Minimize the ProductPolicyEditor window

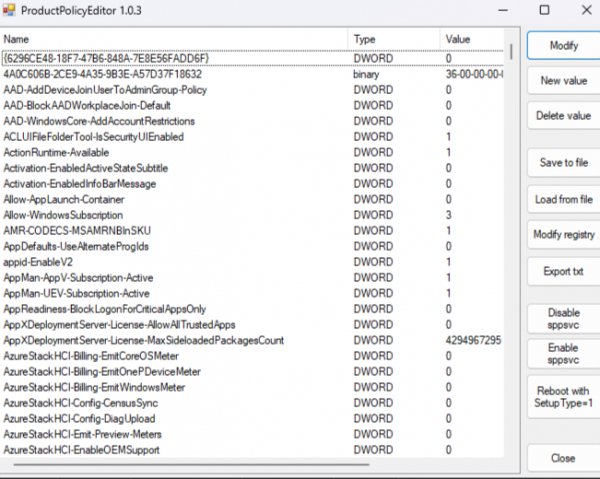click(x=503, y=10)
